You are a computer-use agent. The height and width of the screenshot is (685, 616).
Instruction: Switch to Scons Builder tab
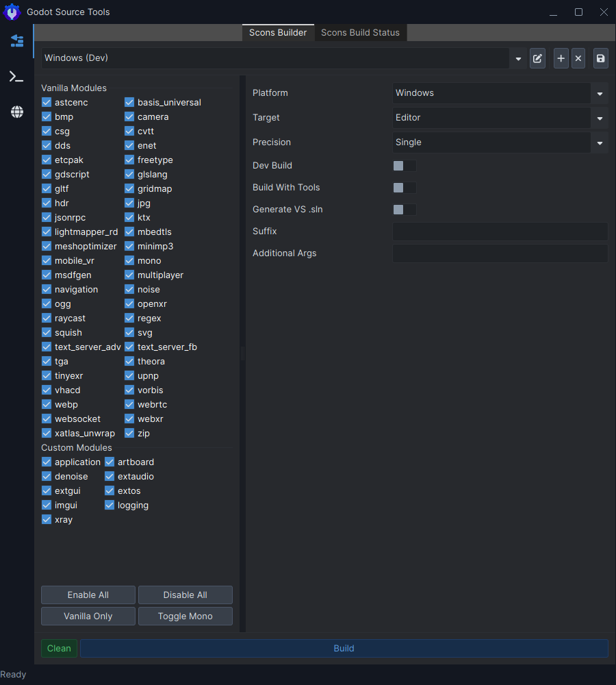tap(278, 33)
